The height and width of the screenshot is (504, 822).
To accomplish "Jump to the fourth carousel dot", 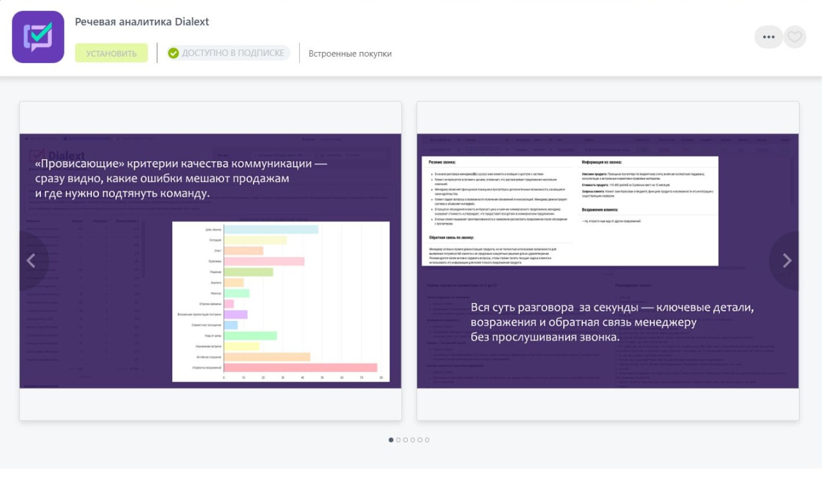I will [412, 440].
